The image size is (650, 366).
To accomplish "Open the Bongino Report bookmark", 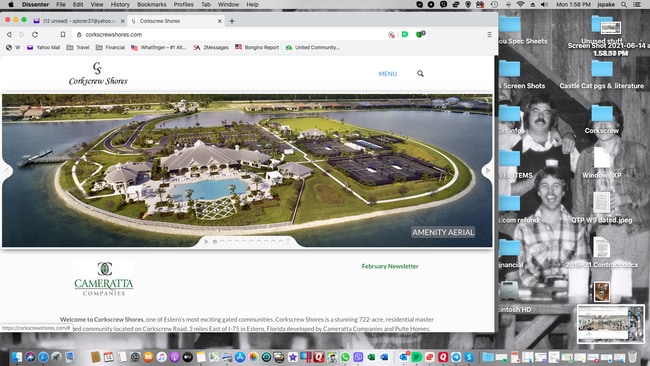I will (x=257, y=47).
